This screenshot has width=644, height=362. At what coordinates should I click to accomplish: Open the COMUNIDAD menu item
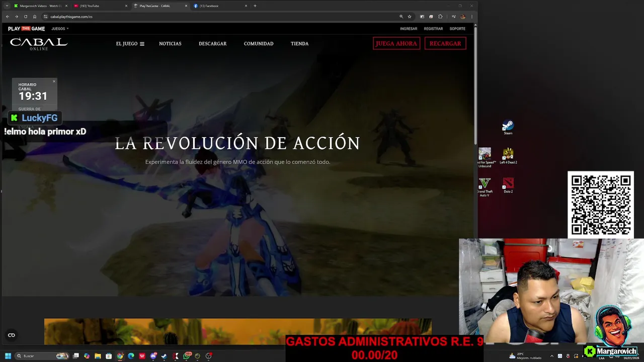coord(259,44)
